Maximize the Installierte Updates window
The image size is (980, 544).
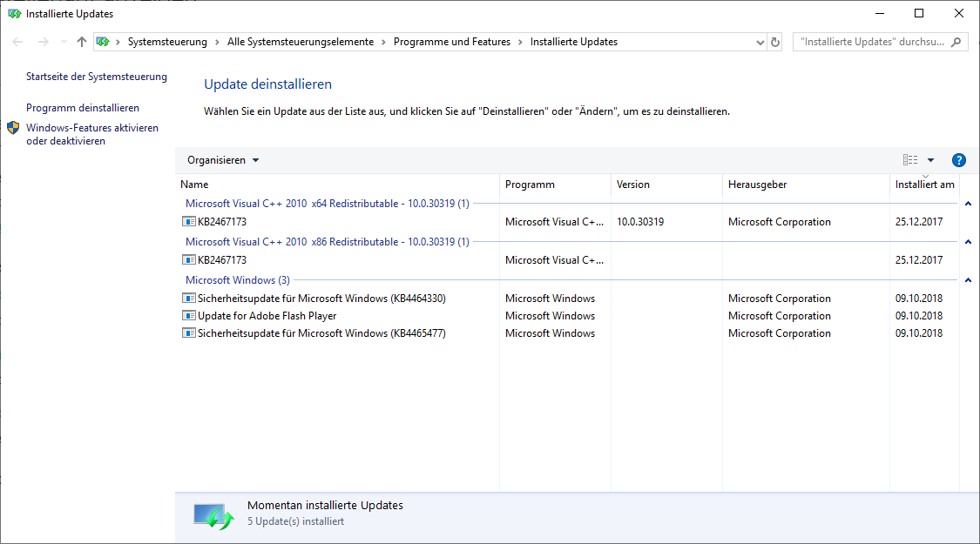pyautogui.click(x=919, y=13)
